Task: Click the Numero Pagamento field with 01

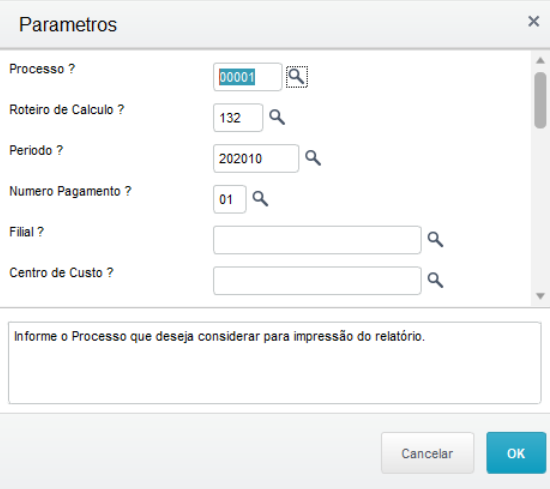Action: point(229,199)
